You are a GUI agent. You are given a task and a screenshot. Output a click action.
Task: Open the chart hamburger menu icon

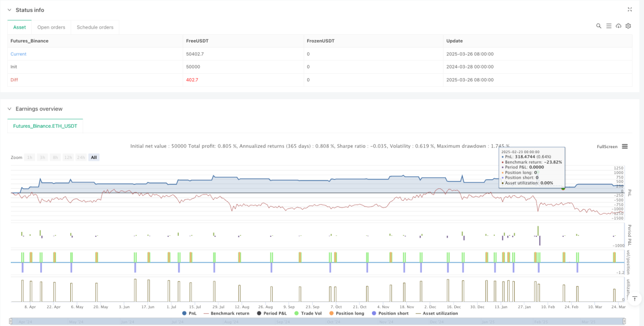pyautogui.click(x=625, y=147)
